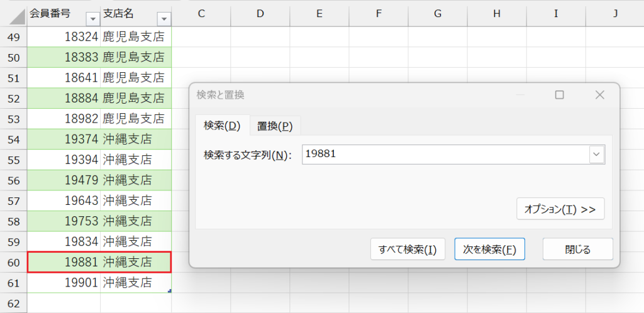The image size is (644, 313).
Task: Click cell containing member number 18324
Action: [x=64, y=37]
